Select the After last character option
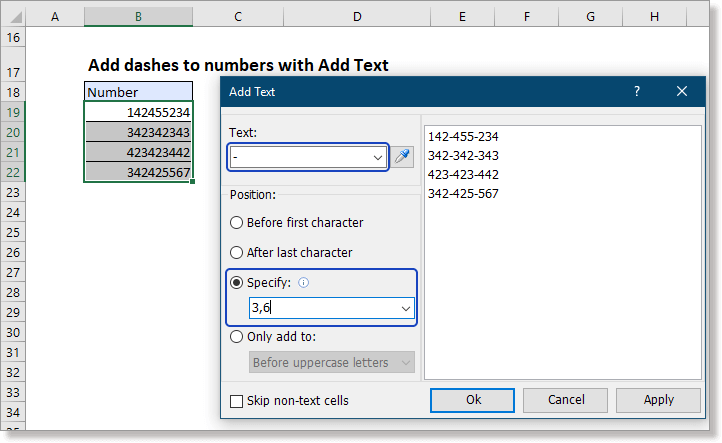Image resolution: width=722 pixels, height=443 pixels. [237, 253]
